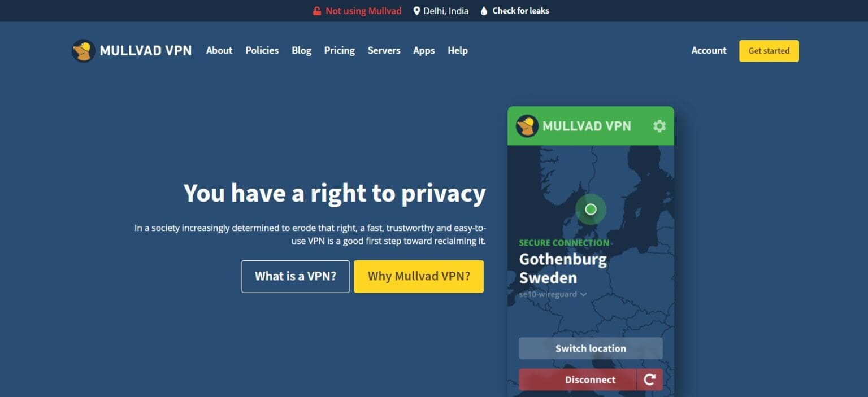Open the Account link
The image size is (868, 397).
(709, 50)
